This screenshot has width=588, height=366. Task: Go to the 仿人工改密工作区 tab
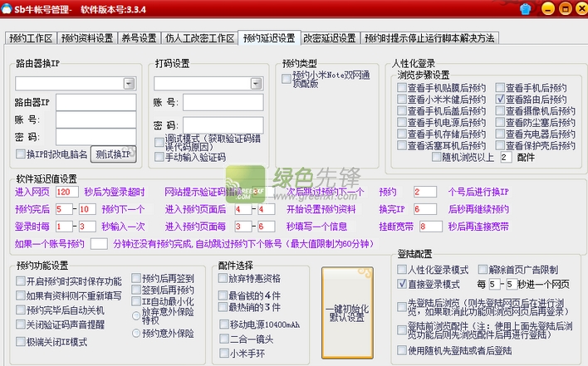[x=199, y=38]
